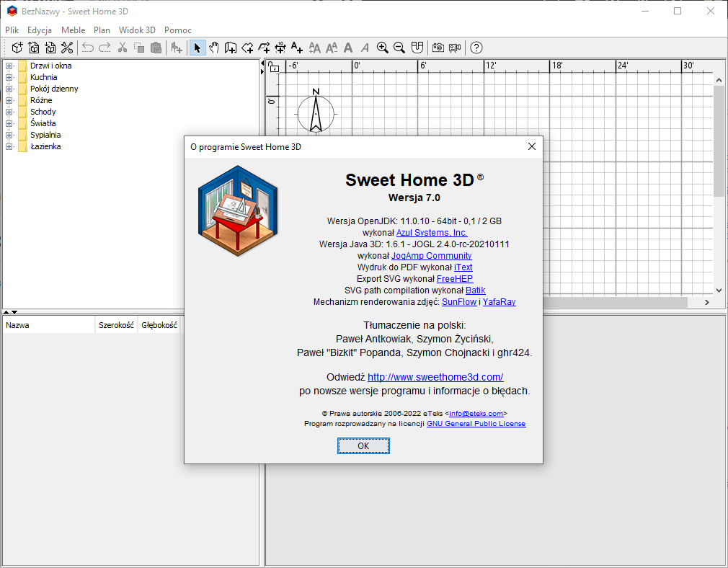Open the FreeHEP link
Image resolution: width=728 pixels, height=568 pixels.
pyautogui.click(x=455, y=279)
